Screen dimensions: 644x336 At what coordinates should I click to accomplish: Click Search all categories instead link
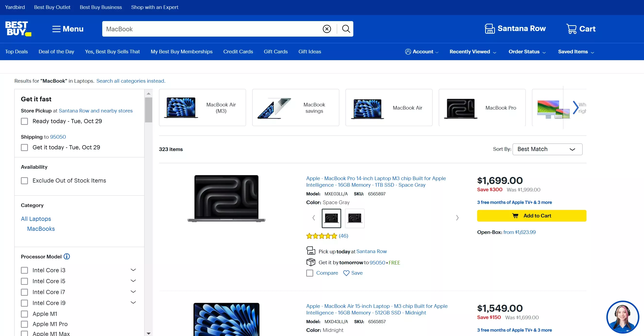click(131, 81)
